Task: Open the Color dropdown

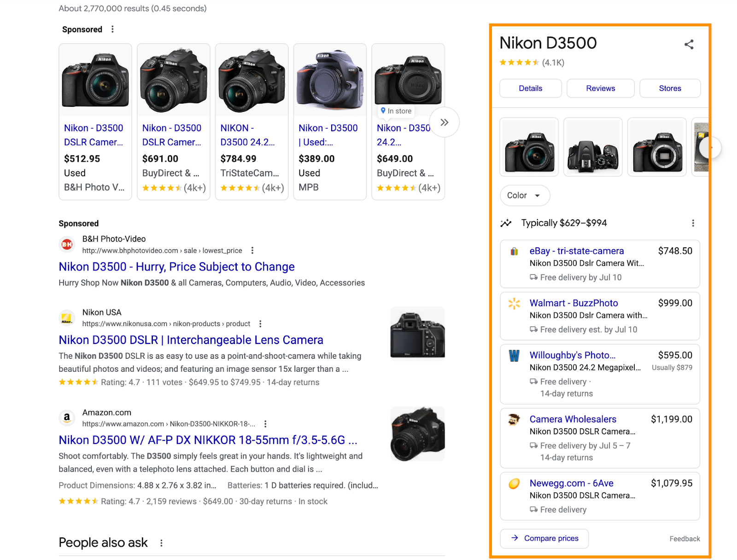Action: (x=525, y=196)
